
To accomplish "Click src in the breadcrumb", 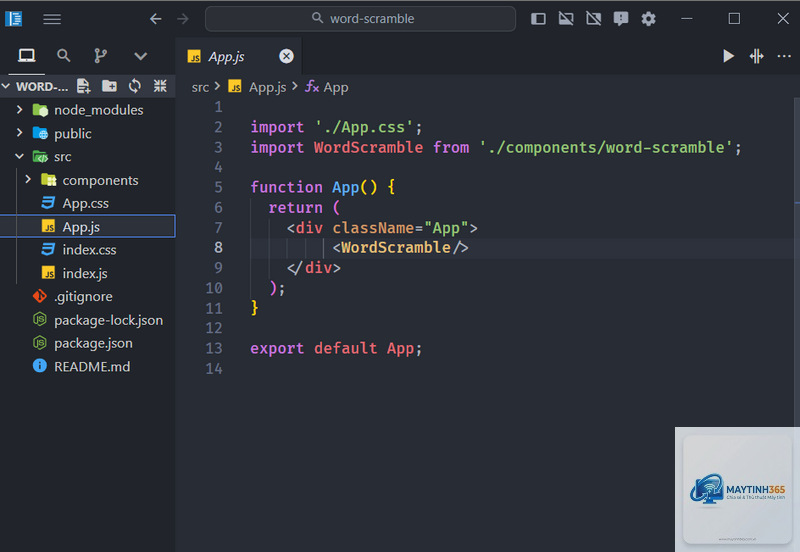I will click(x=200, y=87).
